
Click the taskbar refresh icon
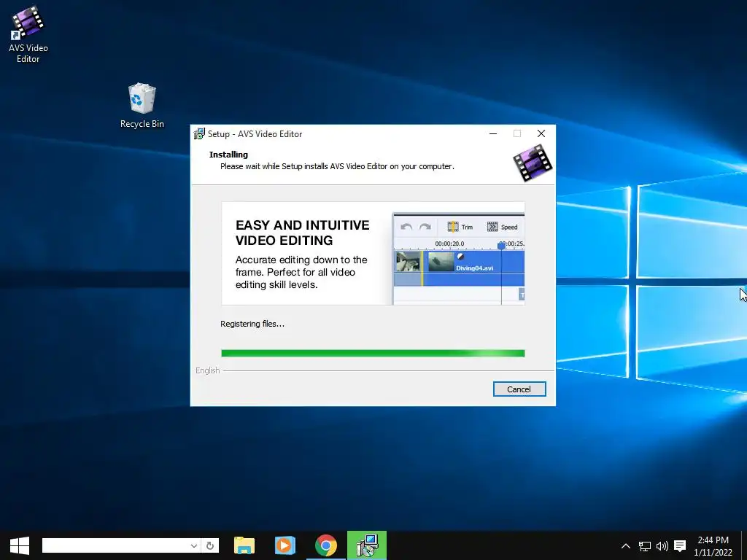210,545
